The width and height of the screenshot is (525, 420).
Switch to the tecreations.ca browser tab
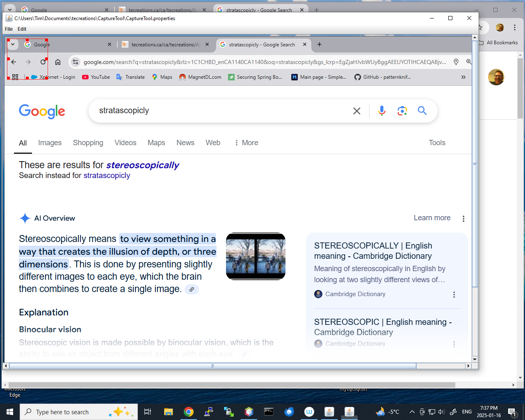(165, 44)
